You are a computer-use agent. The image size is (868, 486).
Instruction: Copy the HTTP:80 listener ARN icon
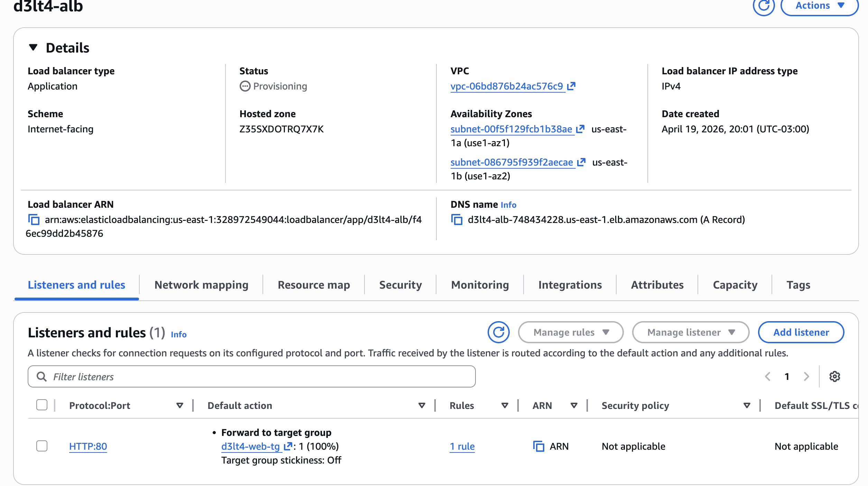click(x=538, y=446)
